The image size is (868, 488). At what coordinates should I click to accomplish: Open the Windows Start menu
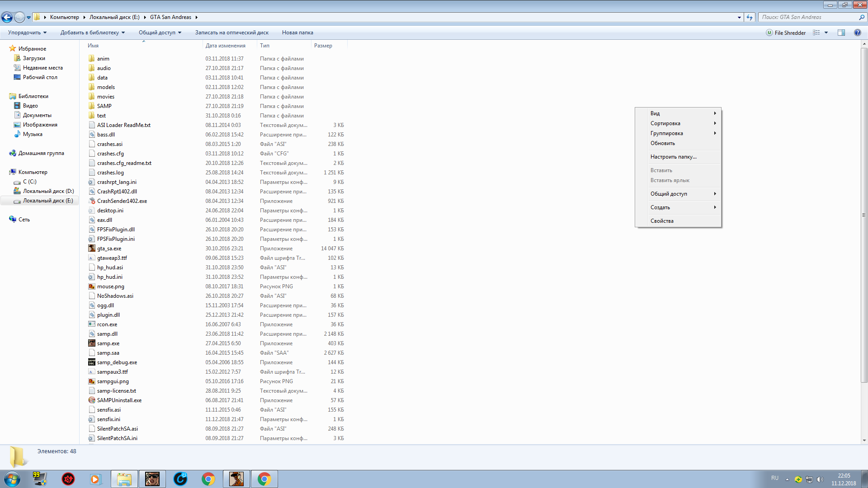pos(12,479)
